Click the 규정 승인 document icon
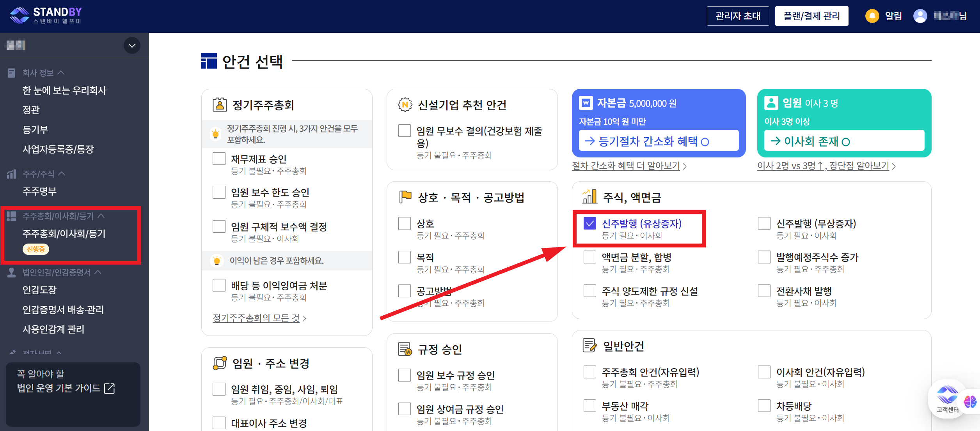Image resolution: width=980 pixels, height=431 pixels. click(x=405, y=349)
